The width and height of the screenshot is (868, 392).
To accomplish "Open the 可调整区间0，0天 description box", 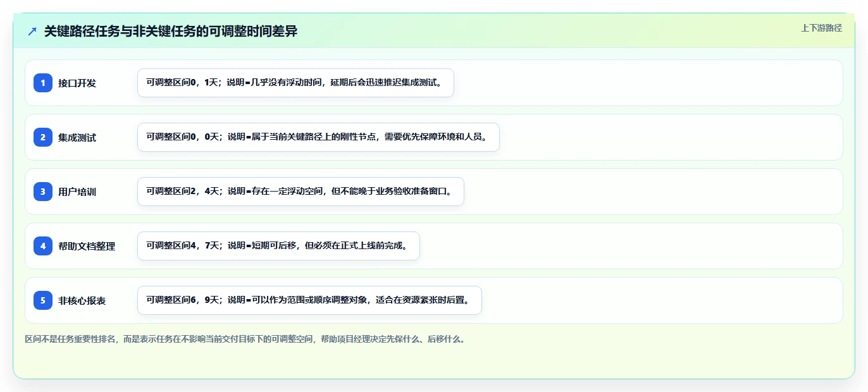I will pos(318,137).
